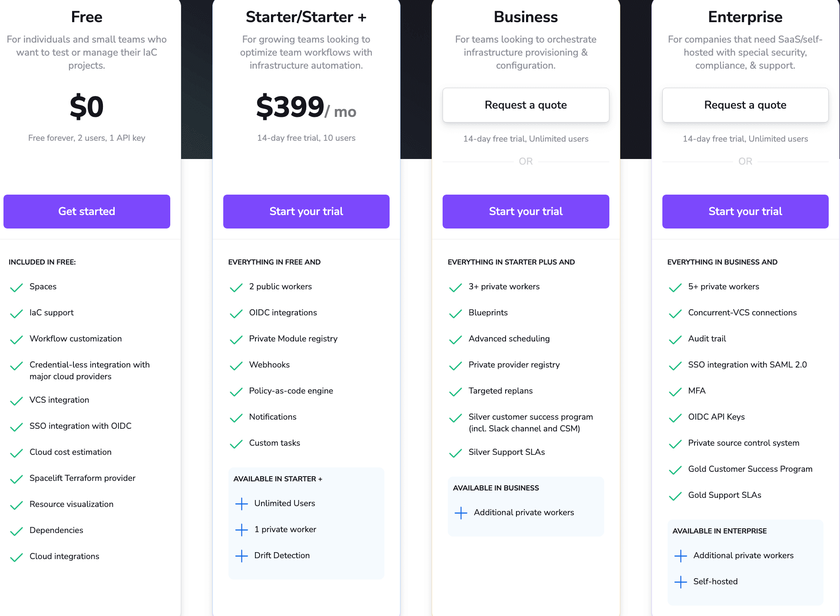Screen dimensions: 840x616
Task: Click the plus icon beside Drift Detection
Action: point(241,556)
